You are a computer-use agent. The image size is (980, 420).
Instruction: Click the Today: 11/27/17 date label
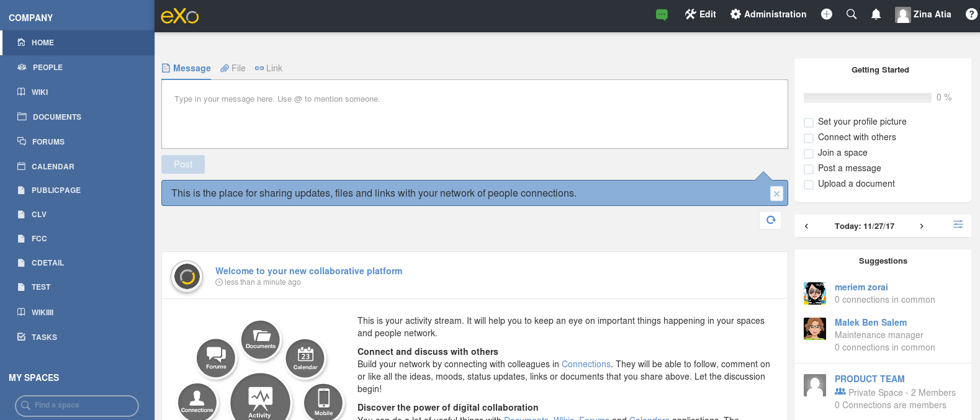[865, 226]
